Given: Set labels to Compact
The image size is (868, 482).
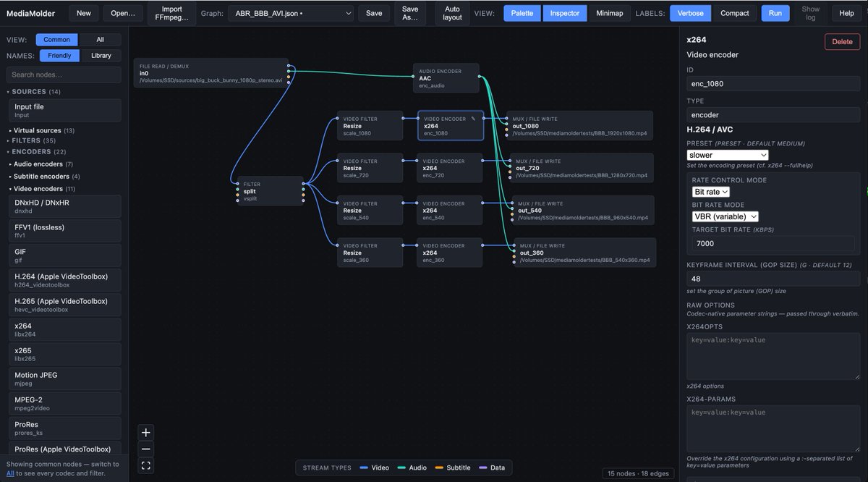Looking at the screenshot, I should pos(735,13).
